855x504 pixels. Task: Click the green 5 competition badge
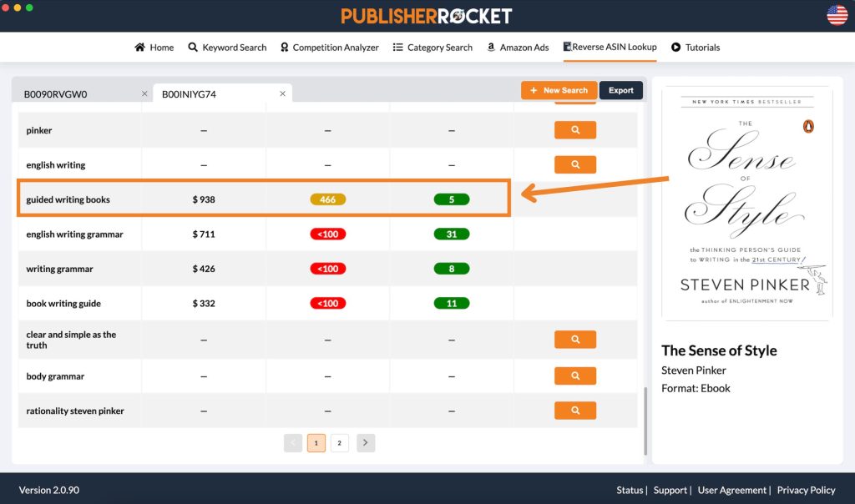click(x=452, y=199)
